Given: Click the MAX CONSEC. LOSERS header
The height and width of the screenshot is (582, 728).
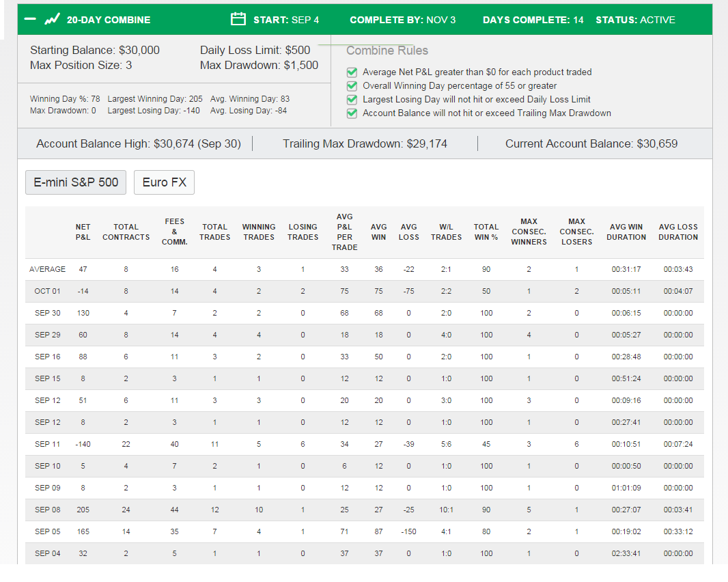Looking at the screenshot, I should pos(576,232).
